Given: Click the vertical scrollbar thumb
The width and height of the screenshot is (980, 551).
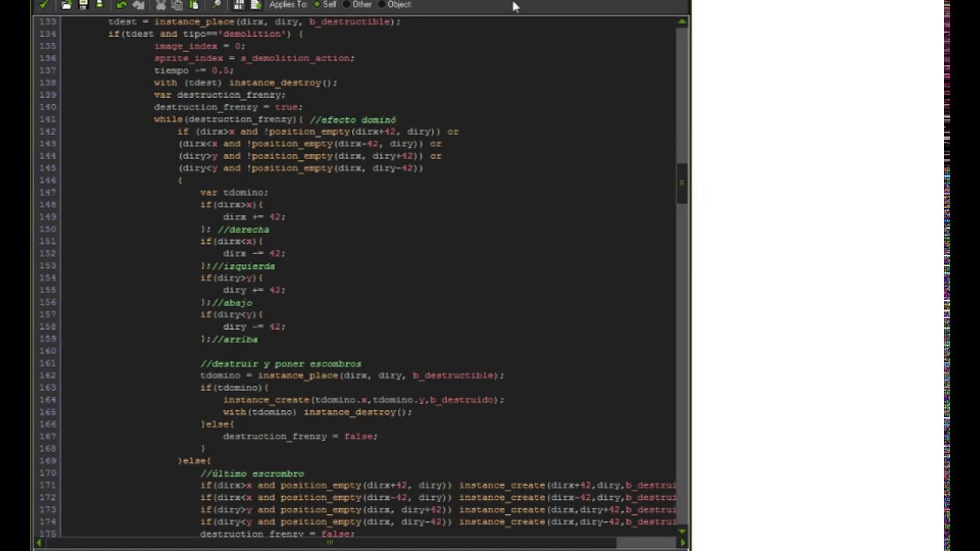Looking at the screenshot, I should pyautogui.click(x=681, y=184).
